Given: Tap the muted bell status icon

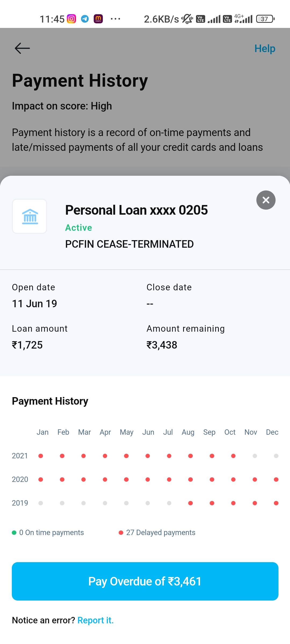Looking at the screenshot, I should 187,19.
